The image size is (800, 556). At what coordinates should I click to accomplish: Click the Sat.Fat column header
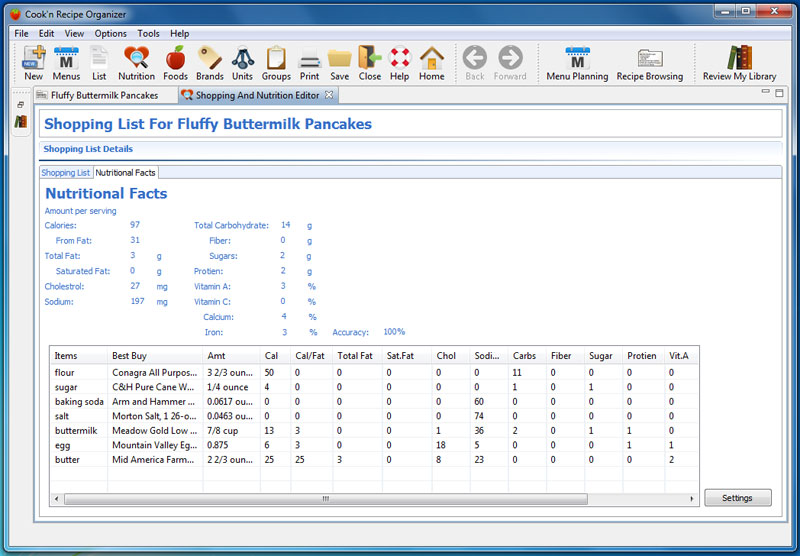click(407, 356)
